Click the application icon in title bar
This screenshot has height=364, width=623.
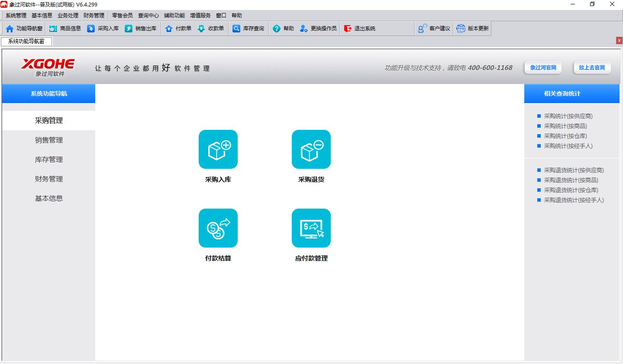pyautogui.click(x=4, y=4)
